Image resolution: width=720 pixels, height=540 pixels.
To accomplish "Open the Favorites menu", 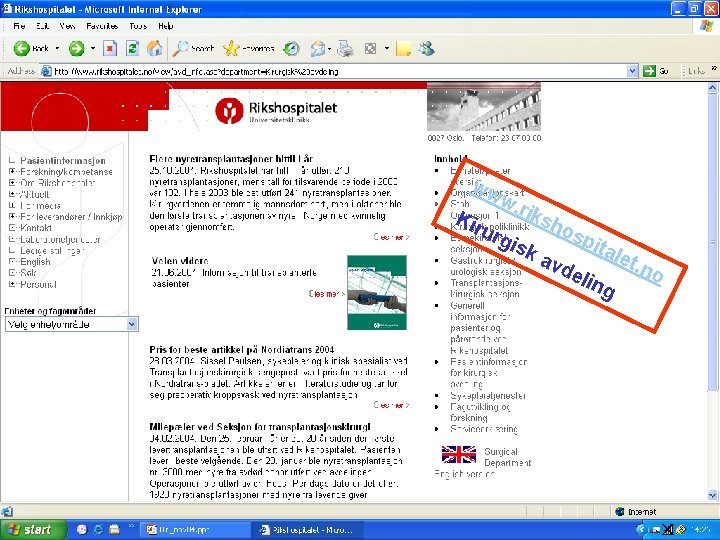I will [102, 26].
